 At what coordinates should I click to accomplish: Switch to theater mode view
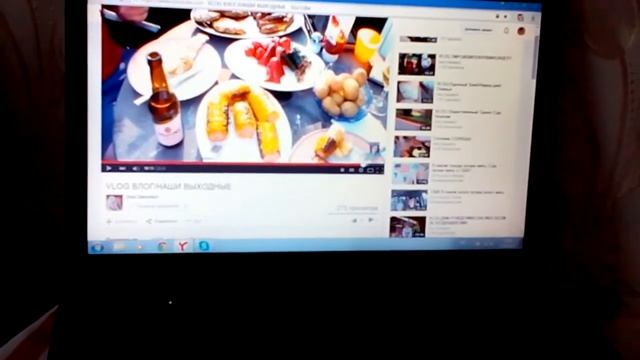click(x=370, y=170)
